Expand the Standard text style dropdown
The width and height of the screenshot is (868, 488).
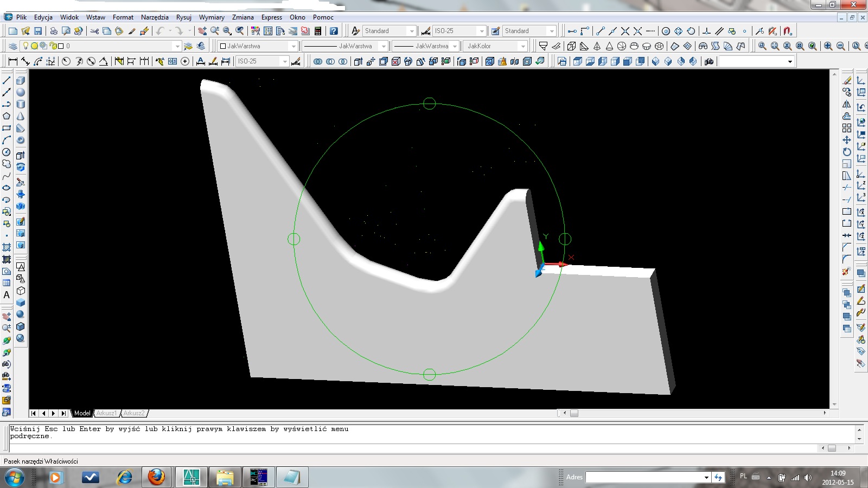click(412, 31)
